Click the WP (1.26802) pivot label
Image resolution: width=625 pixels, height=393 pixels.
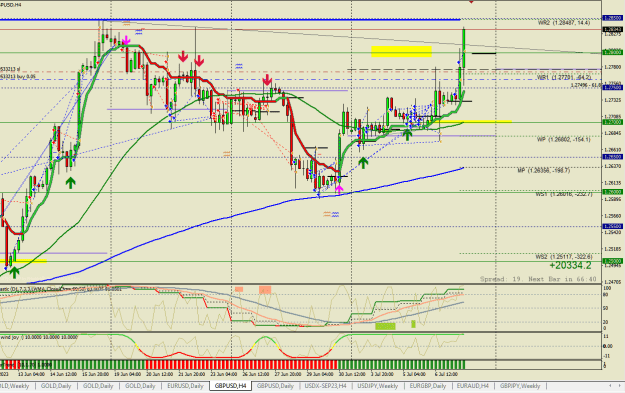point(563,140)
